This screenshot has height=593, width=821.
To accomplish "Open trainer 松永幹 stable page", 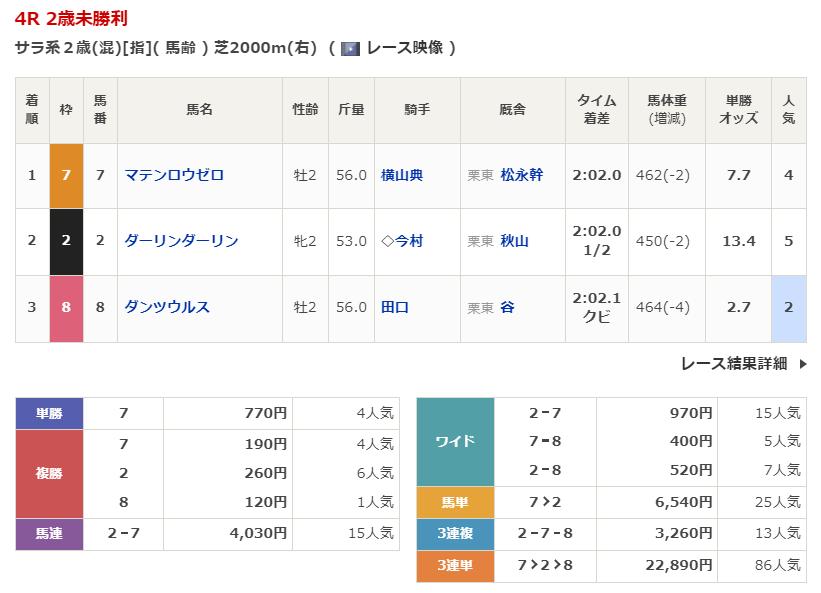I will [x=521, y=175].
